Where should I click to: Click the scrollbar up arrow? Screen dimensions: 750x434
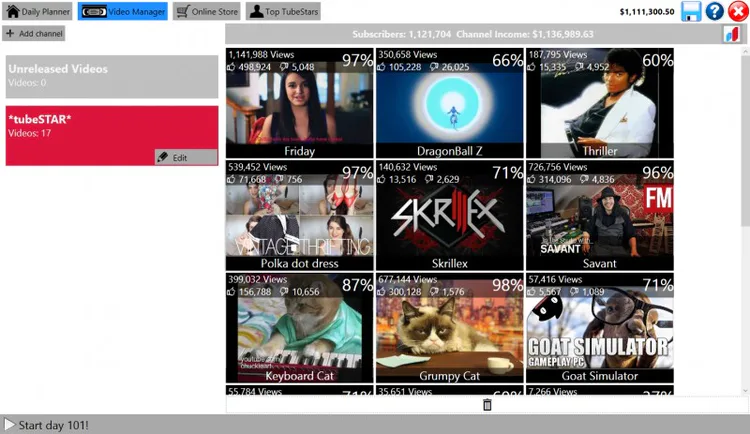point(745,52)
